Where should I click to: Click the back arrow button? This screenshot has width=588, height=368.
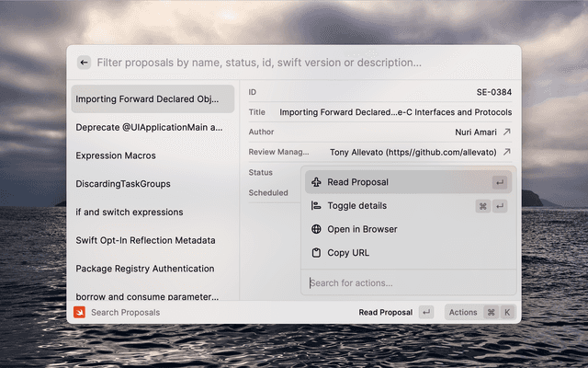84,63
